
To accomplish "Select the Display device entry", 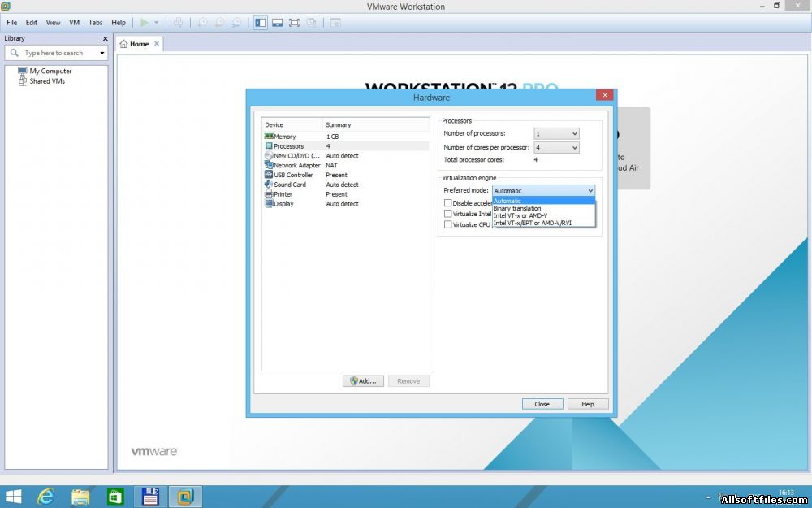I will point(283,204).
